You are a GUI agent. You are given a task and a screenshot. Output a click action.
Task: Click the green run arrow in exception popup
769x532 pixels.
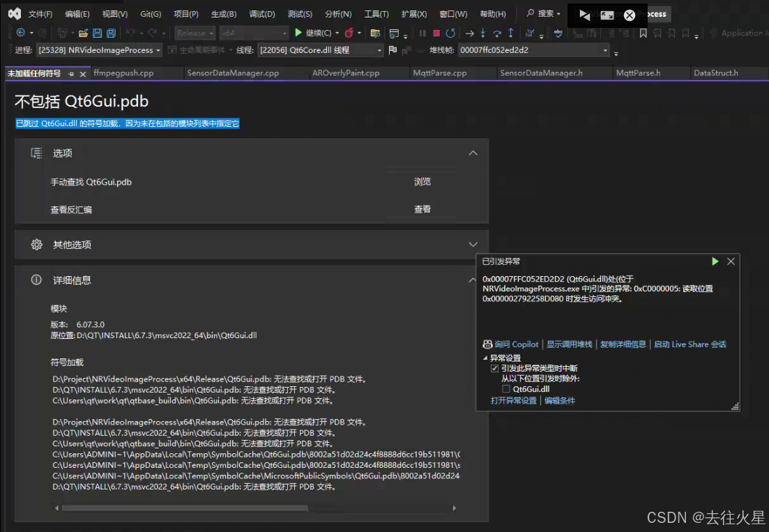pos(715,261)
